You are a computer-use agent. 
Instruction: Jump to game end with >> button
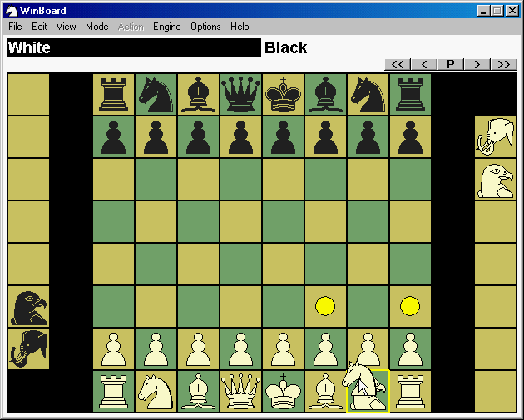[503, 64]
